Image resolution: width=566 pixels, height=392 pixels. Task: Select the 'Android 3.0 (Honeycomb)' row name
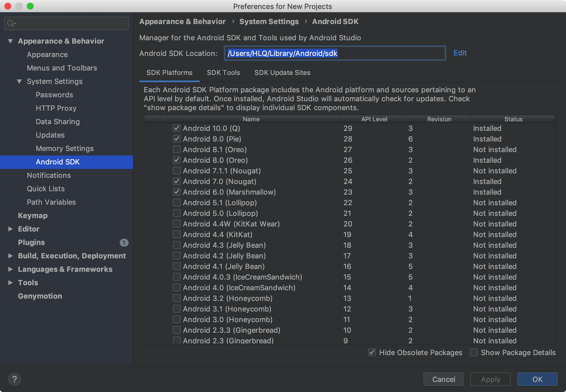tap(228, 320)
